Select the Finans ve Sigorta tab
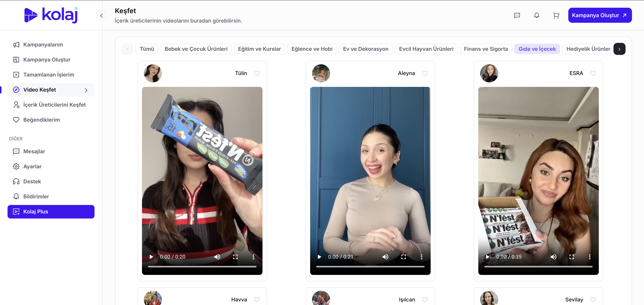The width and height of the screenshot is (644, 305). [x=486, y=49]
